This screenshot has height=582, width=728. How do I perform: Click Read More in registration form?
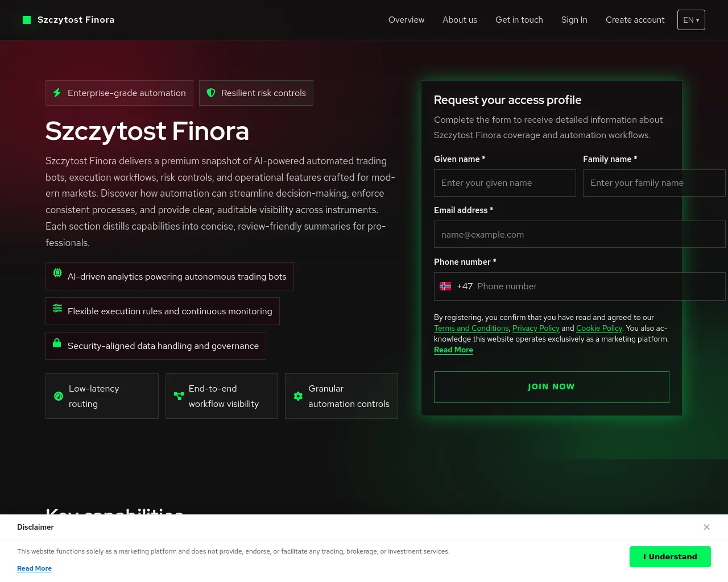click(453, 350)
